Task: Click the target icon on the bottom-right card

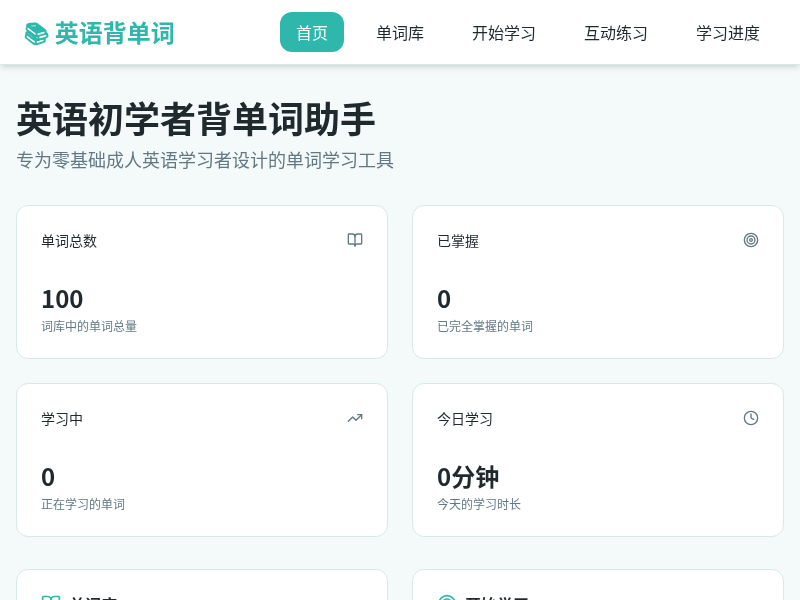Action: point(447,598)
